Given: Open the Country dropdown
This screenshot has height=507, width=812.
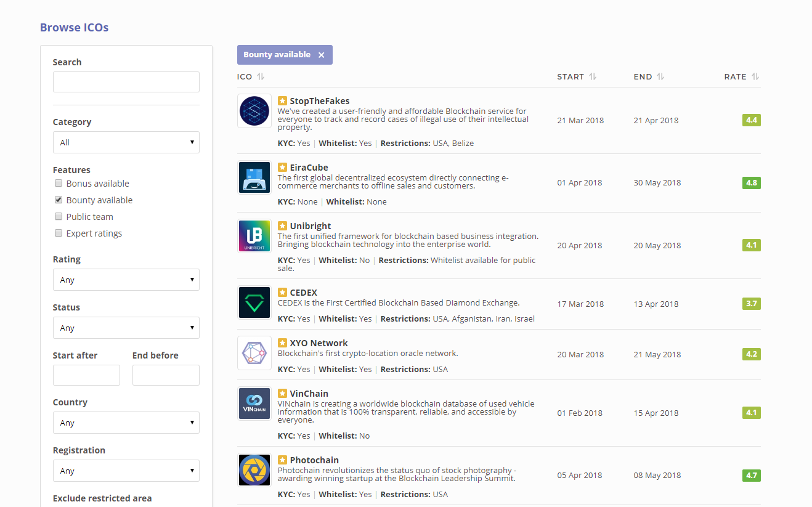Looking at the screenshot, I should coord(126,423).
